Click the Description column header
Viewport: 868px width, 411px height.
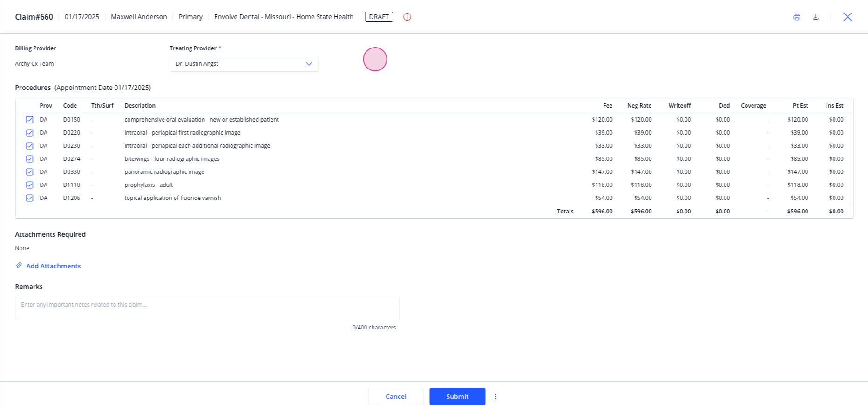click(140, 106)
